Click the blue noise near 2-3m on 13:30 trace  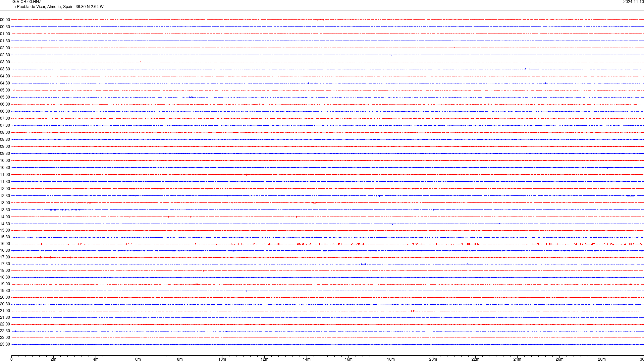65,210
